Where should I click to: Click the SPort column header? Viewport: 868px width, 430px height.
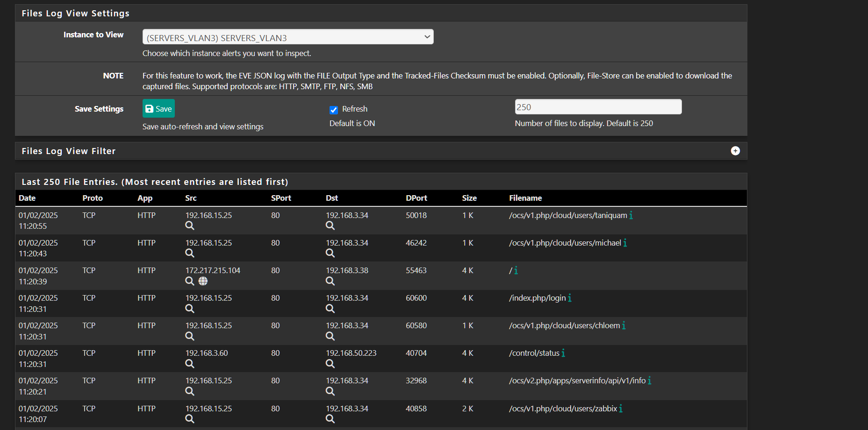pyautogui.click(x=281, y=198)
